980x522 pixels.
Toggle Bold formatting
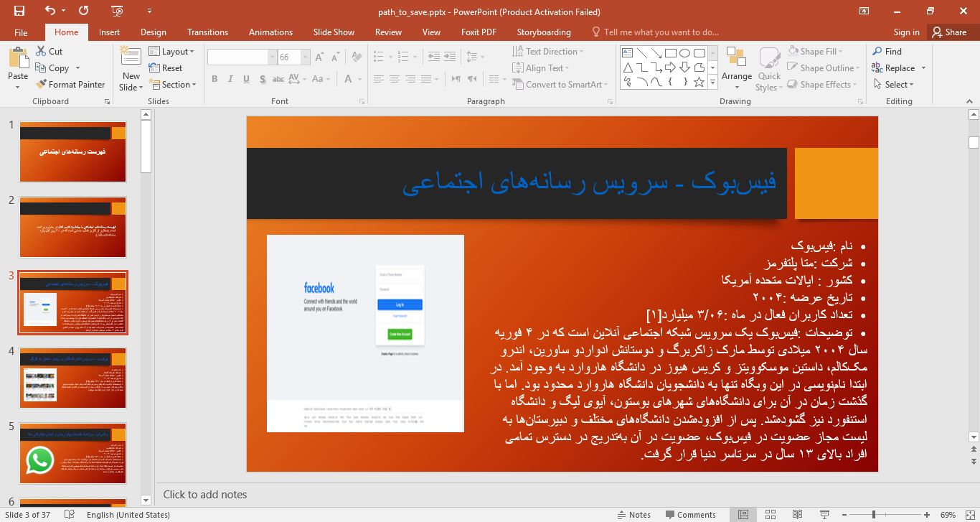pos(215,79)
